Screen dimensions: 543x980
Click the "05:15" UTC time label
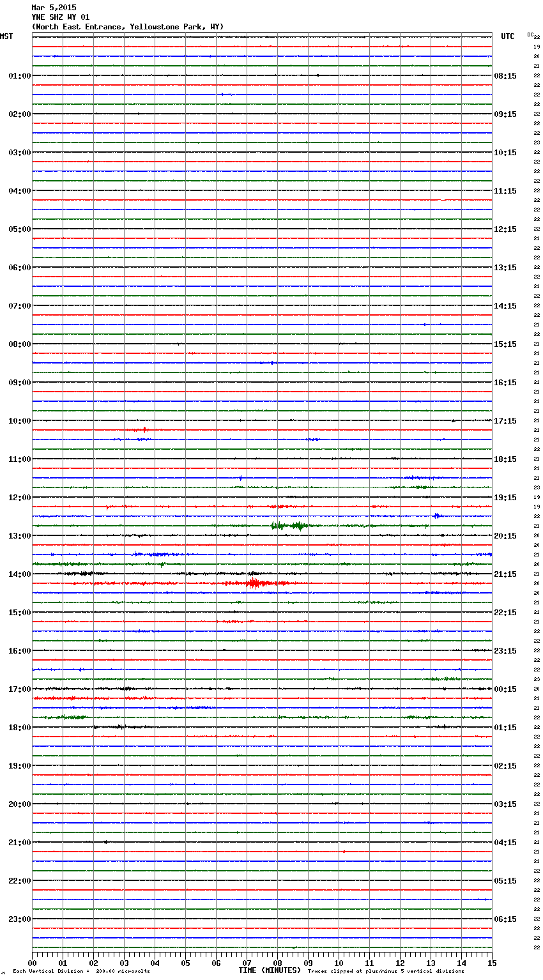[x=505, y=881]
